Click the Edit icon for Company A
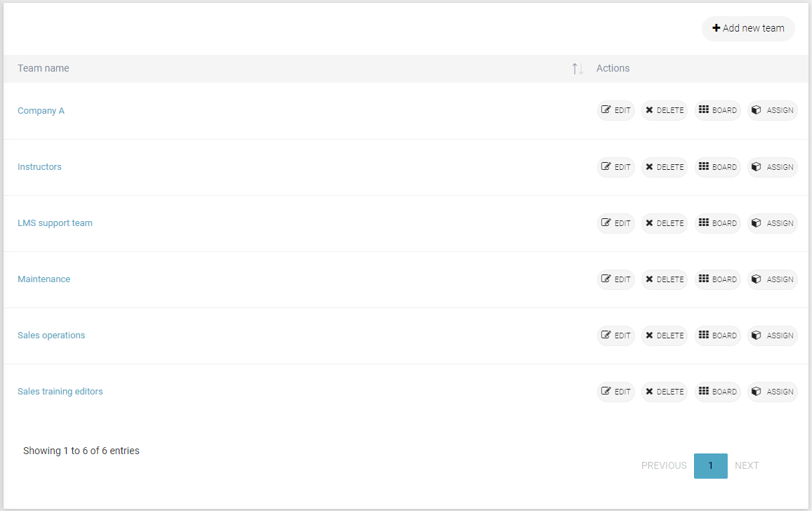Viewport: 812px width, 511px height. (606, 109)
